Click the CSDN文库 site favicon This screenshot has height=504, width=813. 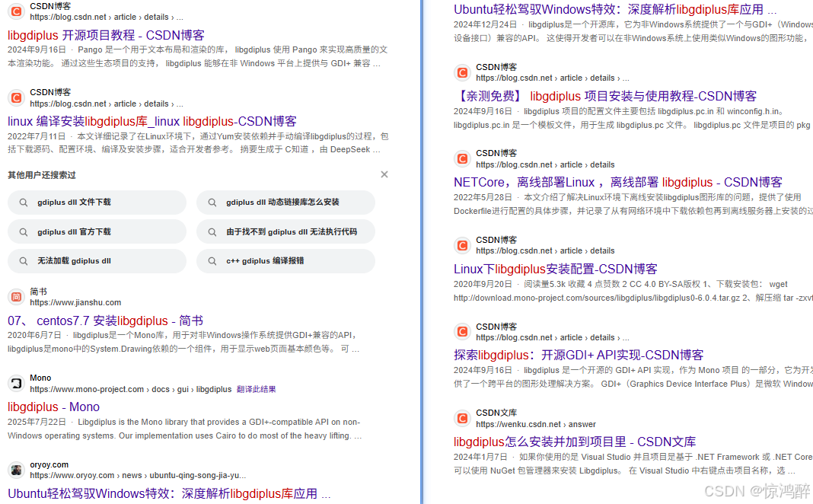pyautogui.click(x=462, y=418)
